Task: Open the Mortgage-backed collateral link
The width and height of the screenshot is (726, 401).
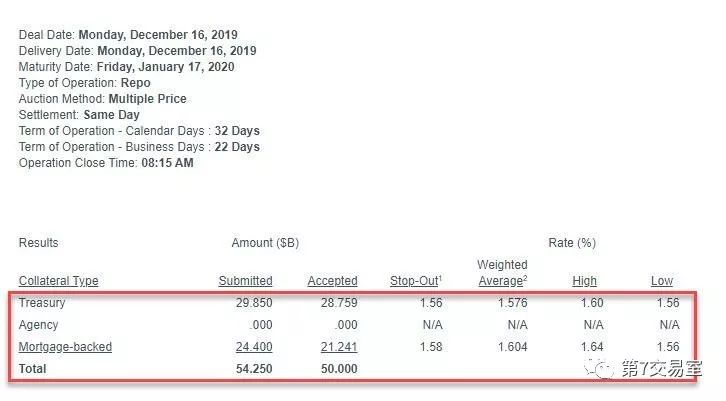Action: [65, 347]
